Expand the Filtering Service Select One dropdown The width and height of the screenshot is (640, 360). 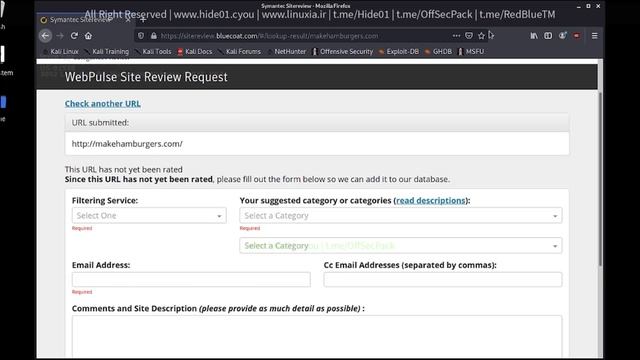coord(149,216)
